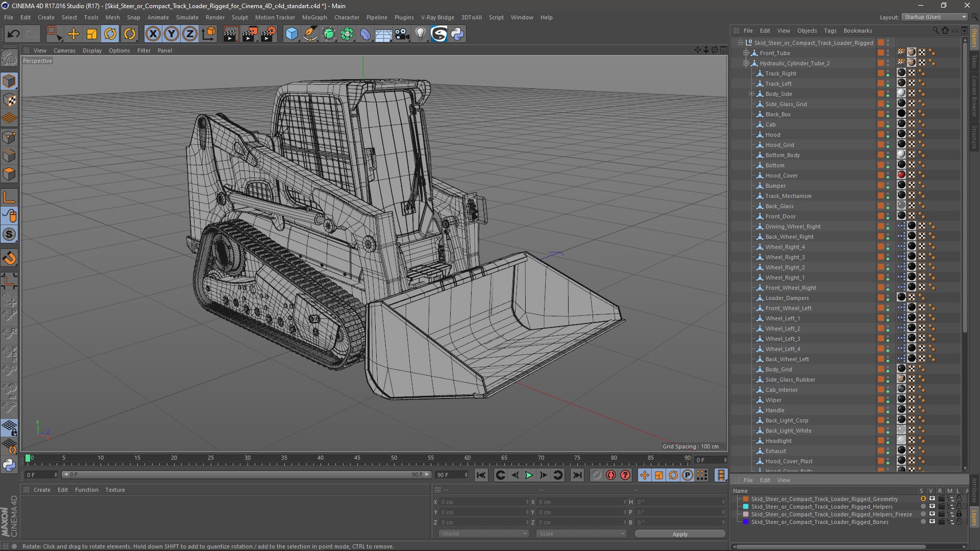This screenshot has width=980, height=551.
Task: Open material manager Texture menu
Action: click(x=115, y=490)
